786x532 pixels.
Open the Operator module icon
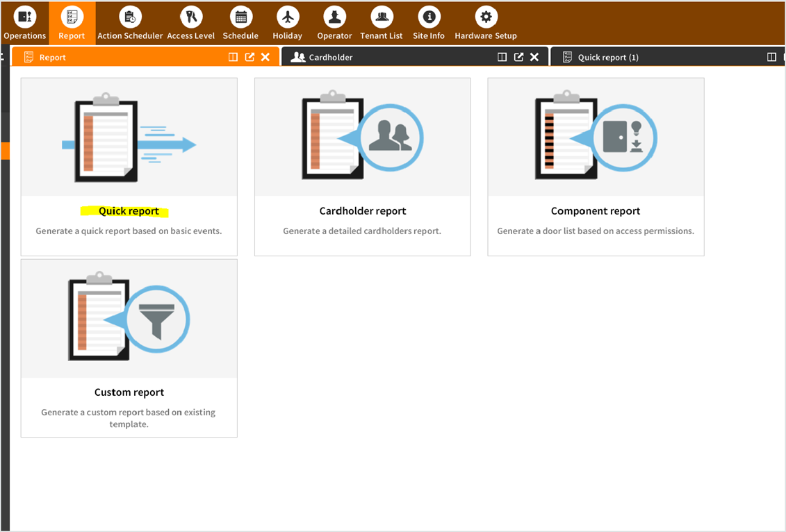pos(334,17)
